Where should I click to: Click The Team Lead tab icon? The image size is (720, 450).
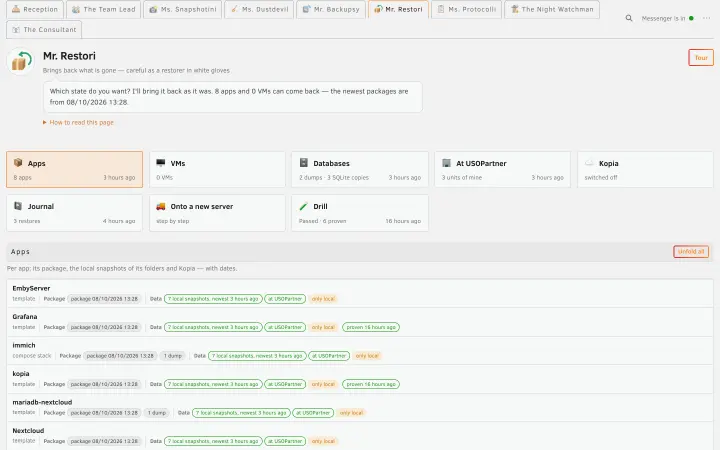[x=76, y=9]
